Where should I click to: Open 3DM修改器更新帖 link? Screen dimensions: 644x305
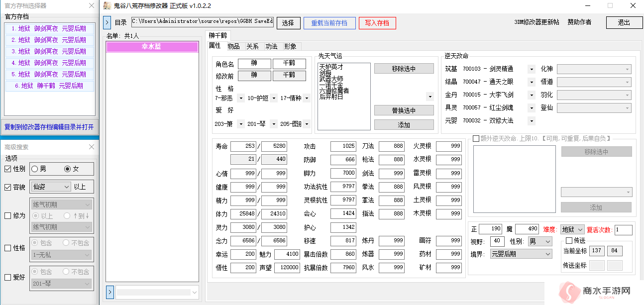click(537, 22)
